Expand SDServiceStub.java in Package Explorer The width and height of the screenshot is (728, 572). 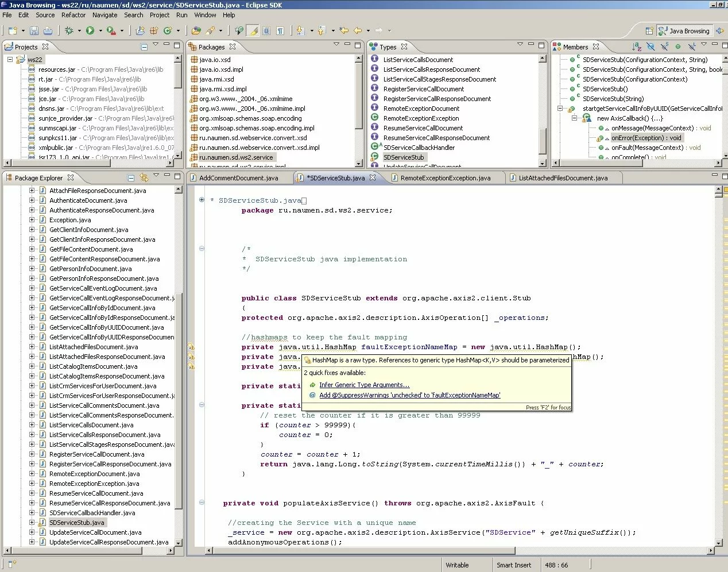tap(32, 523)
